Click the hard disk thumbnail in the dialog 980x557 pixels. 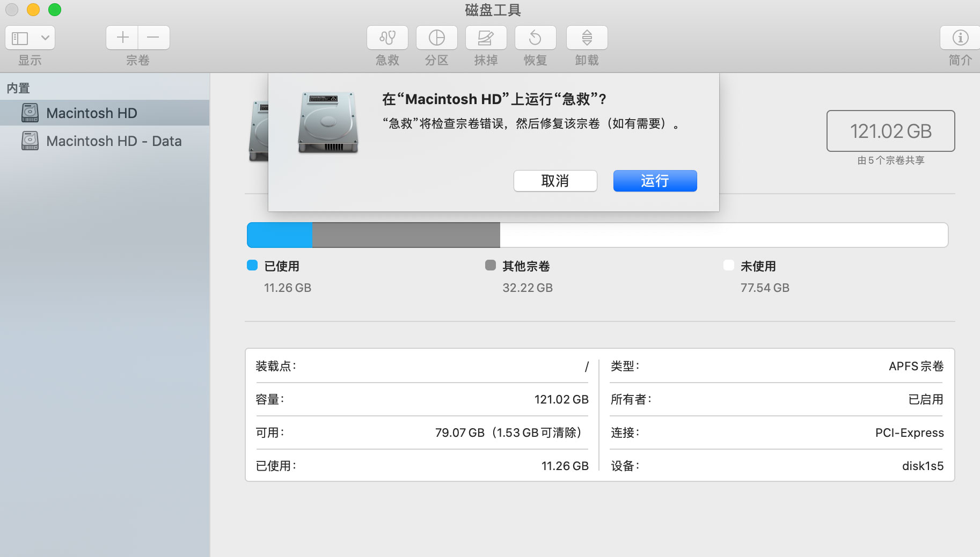[328, 122]
